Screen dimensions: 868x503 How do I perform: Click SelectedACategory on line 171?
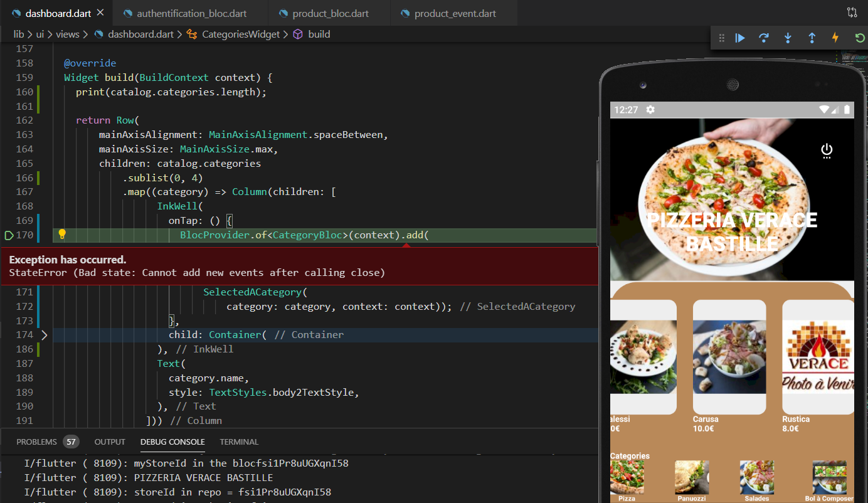[252, 292]
